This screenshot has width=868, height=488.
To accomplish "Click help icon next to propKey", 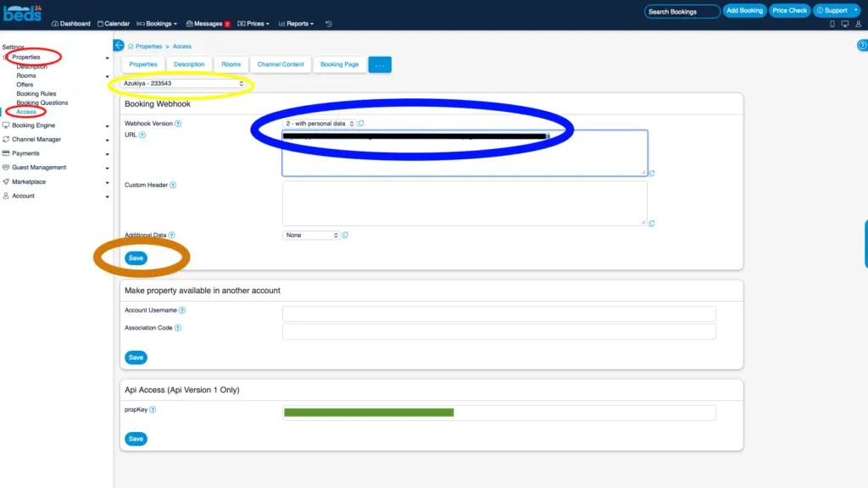I will pos(153,410).
